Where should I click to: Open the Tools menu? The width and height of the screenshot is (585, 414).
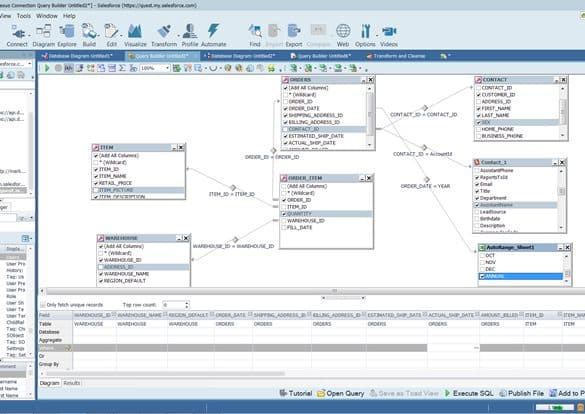pos(24,16)
